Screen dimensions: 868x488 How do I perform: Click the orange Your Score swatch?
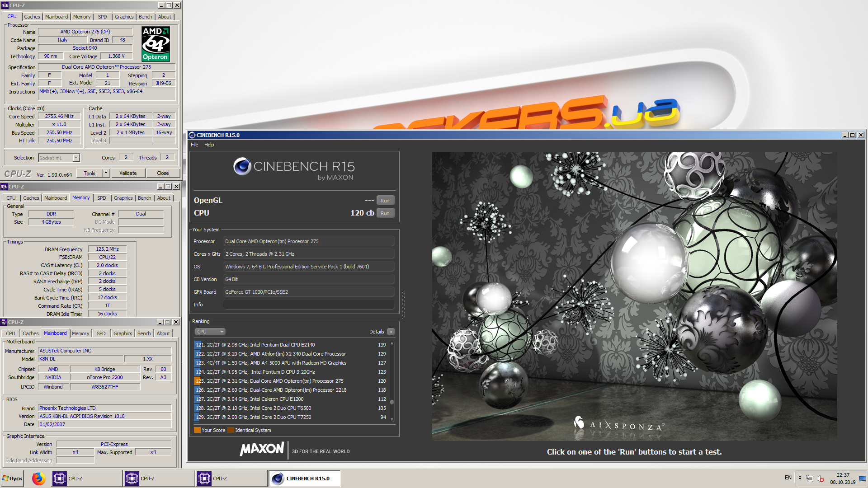tap(197, 430)
